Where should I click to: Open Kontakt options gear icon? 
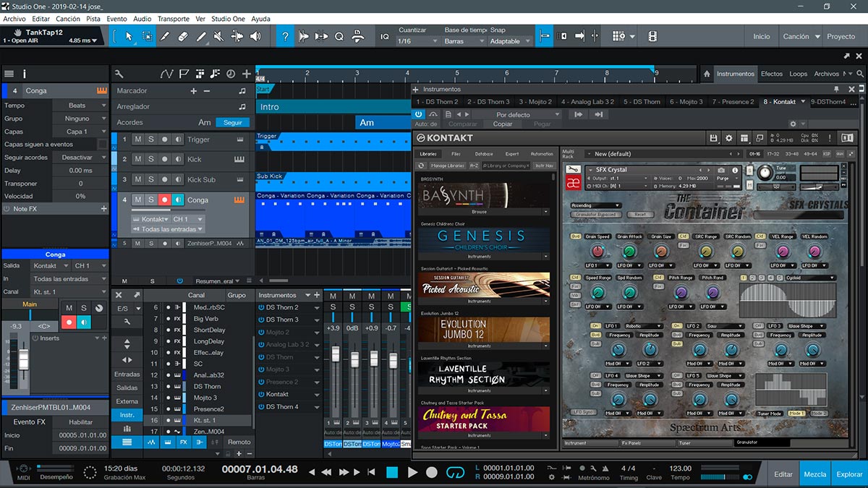728,138
